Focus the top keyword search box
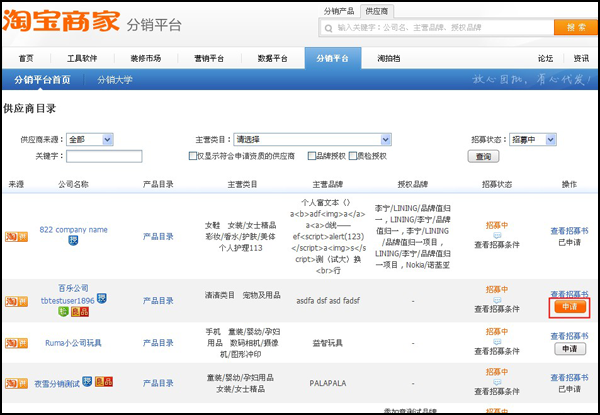600x415 pixels. [436, 28]
